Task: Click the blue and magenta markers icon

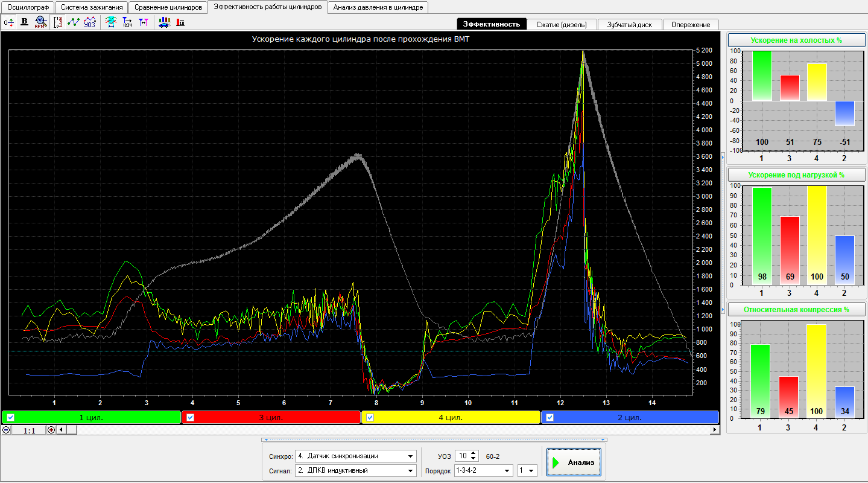Action: pos(143,22)
